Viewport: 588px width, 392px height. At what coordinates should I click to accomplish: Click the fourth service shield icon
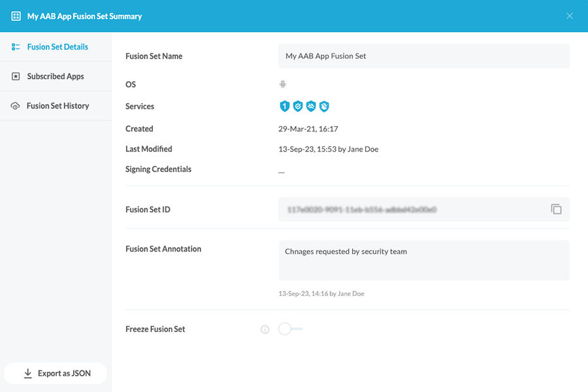[x=324, y=106]
